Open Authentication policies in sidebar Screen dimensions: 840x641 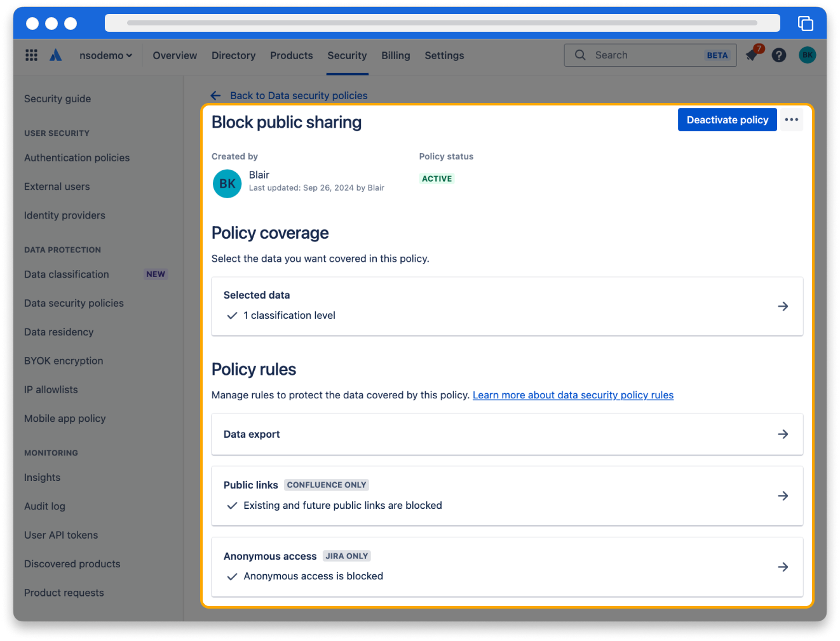pos(77,158)
